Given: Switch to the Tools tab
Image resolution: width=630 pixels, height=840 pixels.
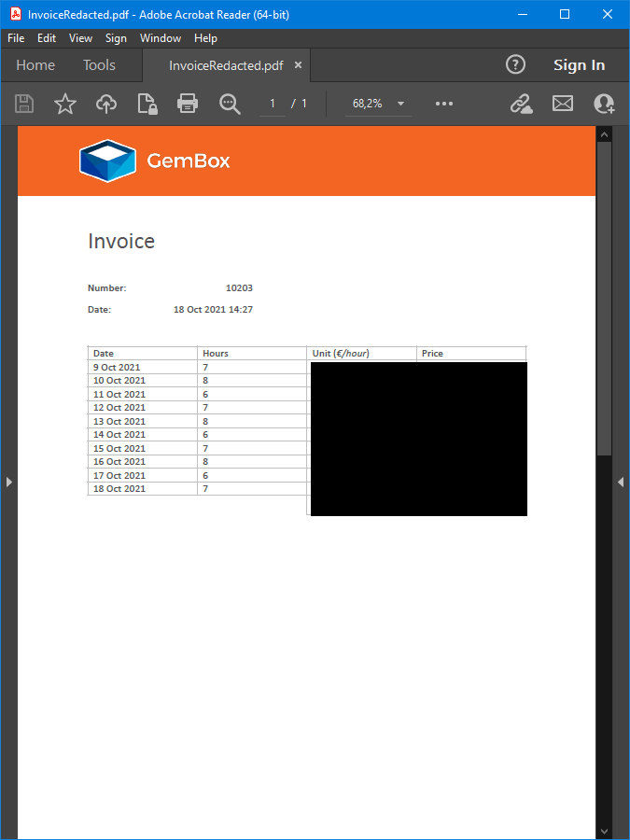Looking at the screenshot, I should click(99, 65).
